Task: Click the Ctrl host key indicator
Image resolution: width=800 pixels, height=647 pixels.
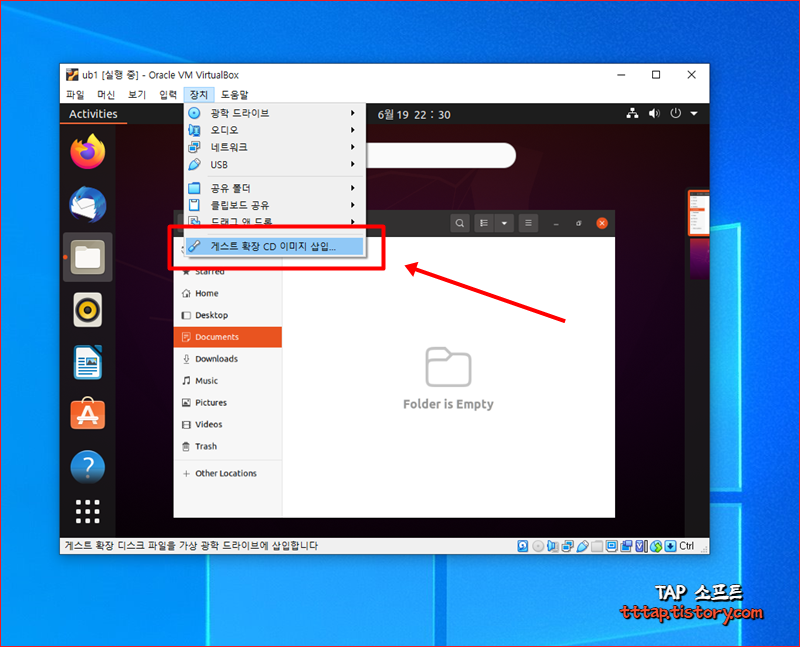Action: 687,546
